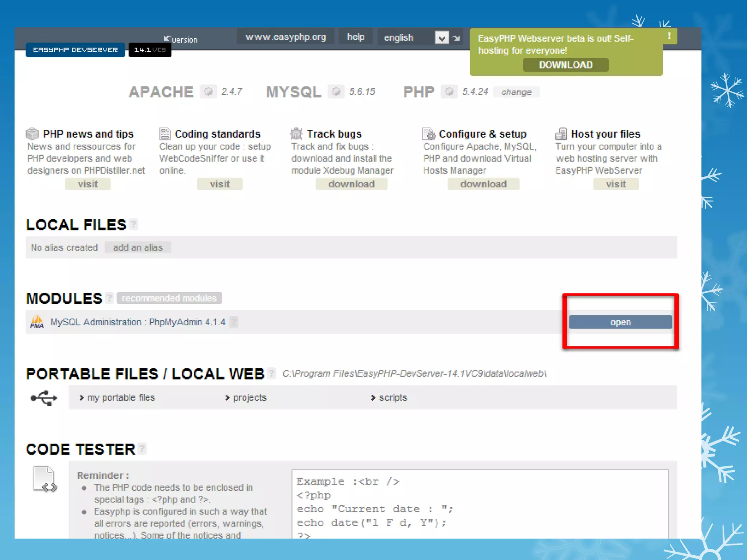Open the english language dropdown arrow

pyautogui.click(x=442, y=38)
